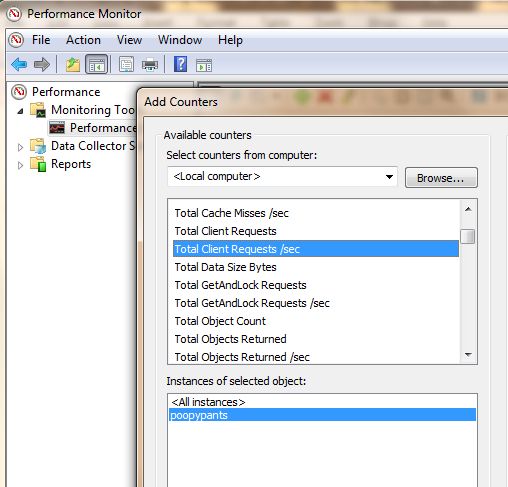Select the Total Client Requests counter
Image resolution: width=508 pixels, height=487 pixels.
(x=316, y=231)
